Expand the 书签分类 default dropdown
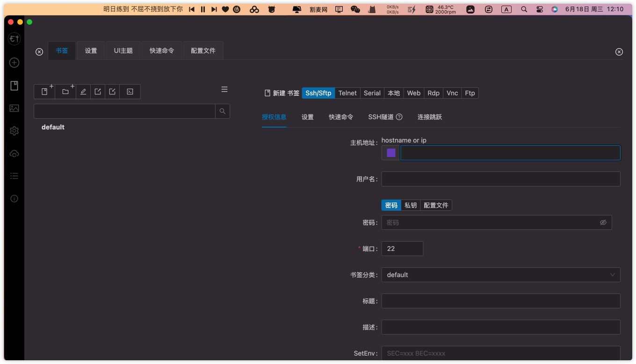Viewport: 636px width, 364px height. (500, 275)
